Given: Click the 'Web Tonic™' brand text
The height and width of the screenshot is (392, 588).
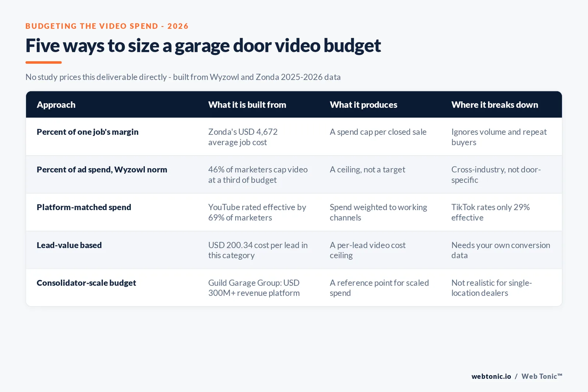Looking at the screenshot, I should [542, 376].
